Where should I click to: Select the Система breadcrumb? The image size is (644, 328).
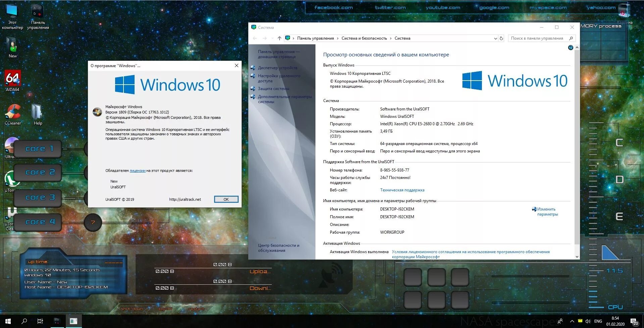(x=402, y=38)
